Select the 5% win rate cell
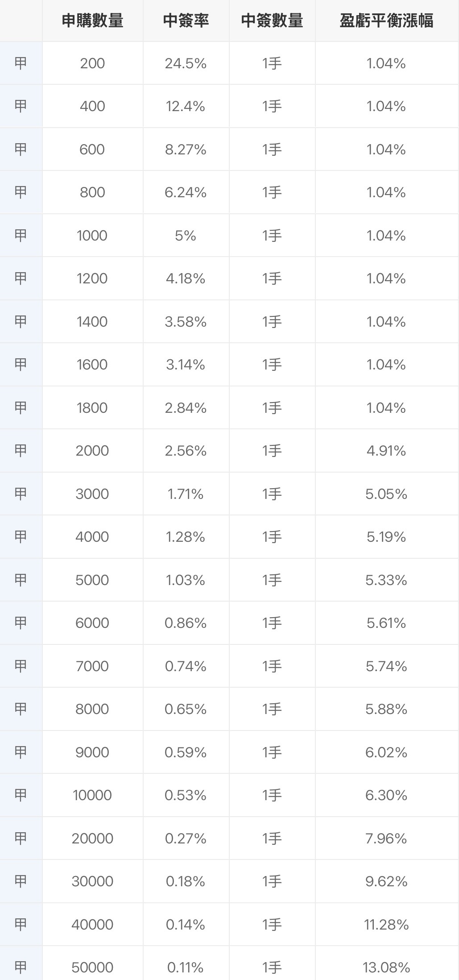 [x=186, y=236]
